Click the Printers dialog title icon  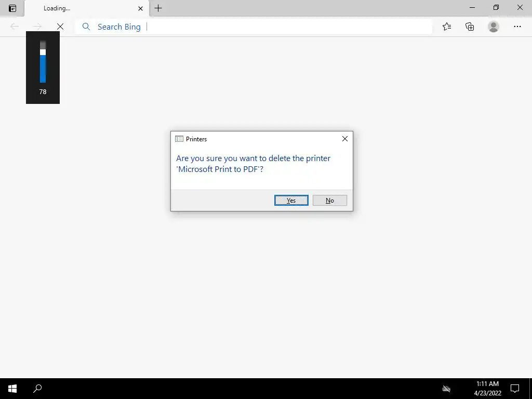[x=179, y=139]
